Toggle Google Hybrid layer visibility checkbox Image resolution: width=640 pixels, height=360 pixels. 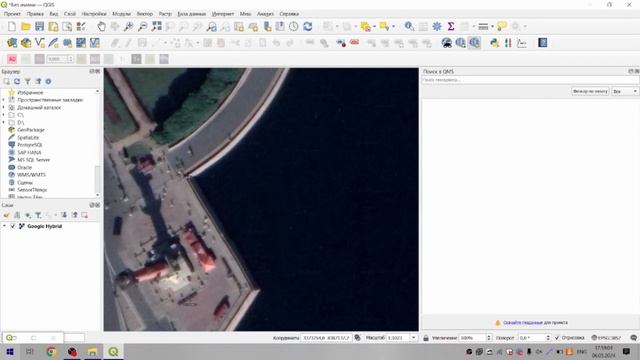click(x=13, y=226)
